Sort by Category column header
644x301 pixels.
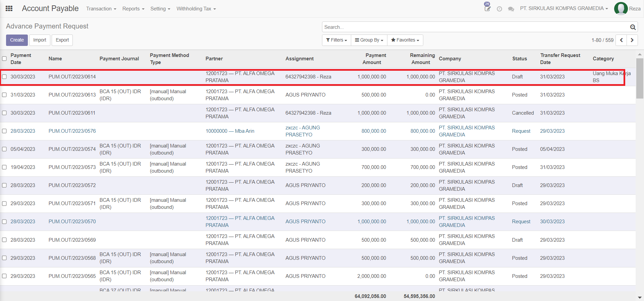603,59
